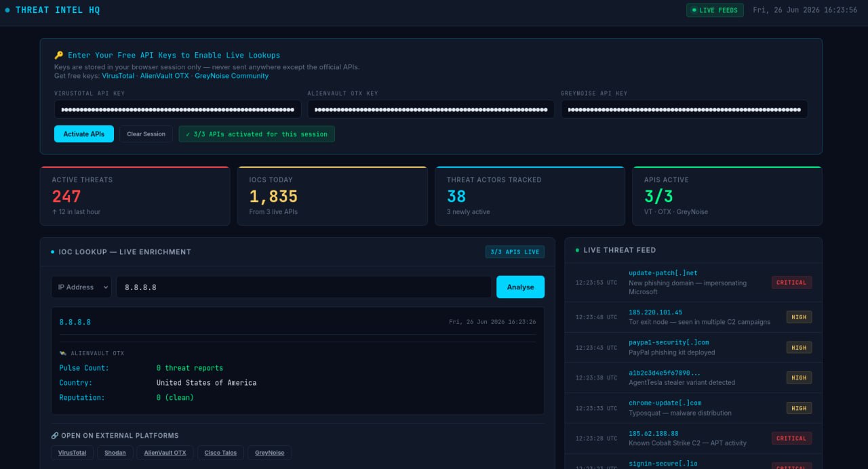868x469 pixels.
Task: Click the 3/3 APIS LIVE badge
Action: point(515,251)
